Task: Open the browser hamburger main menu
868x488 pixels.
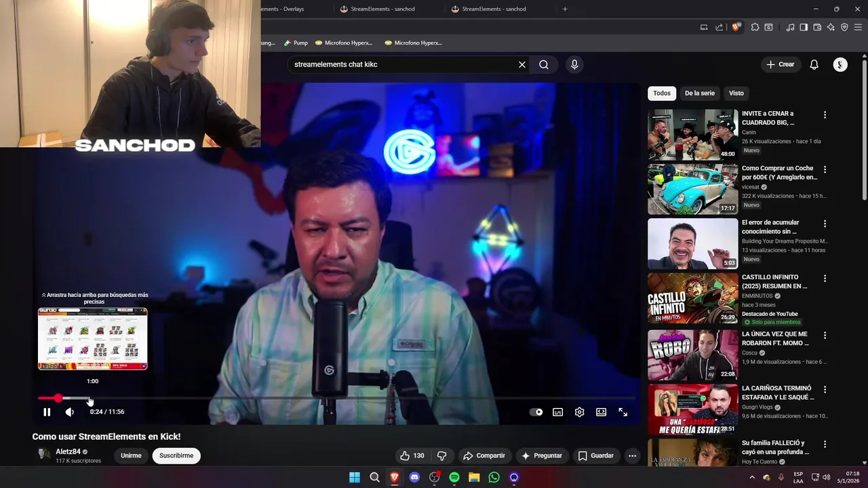Action: pyautogui.click(x=859, y=27)
